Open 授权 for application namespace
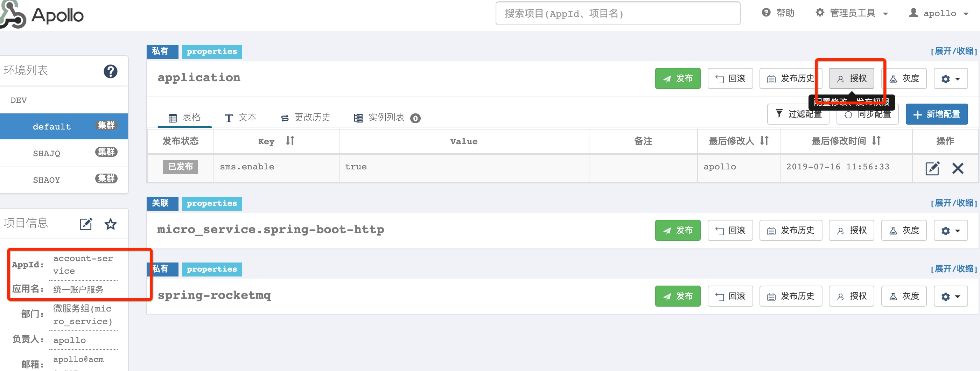This screenshot has width=980, height=371. click(x=852, y=78)
